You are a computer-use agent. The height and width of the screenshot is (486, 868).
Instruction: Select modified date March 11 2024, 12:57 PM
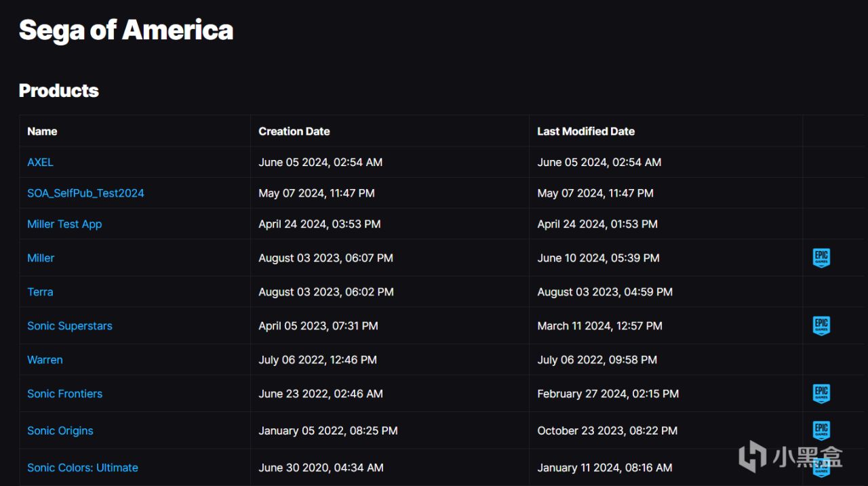(599, 325)
